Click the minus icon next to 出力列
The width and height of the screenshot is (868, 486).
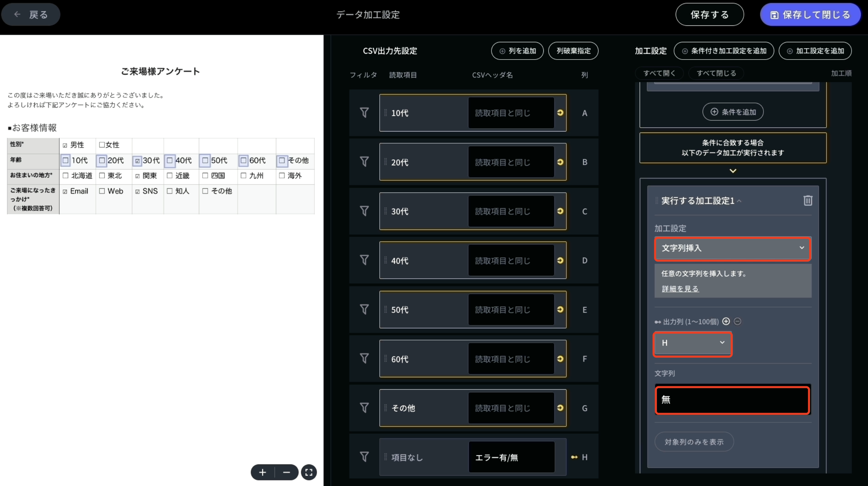coord(738,321)
